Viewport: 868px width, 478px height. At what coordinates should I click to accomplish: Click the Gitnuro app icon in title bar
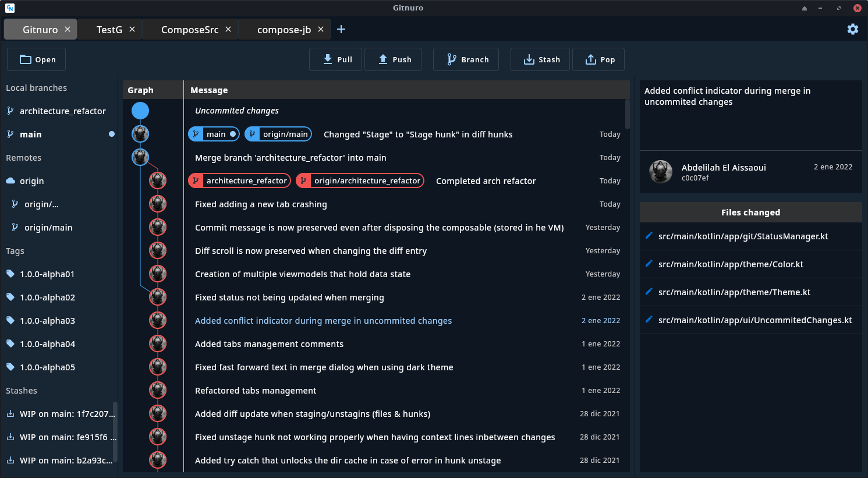[x=9, y=8]
